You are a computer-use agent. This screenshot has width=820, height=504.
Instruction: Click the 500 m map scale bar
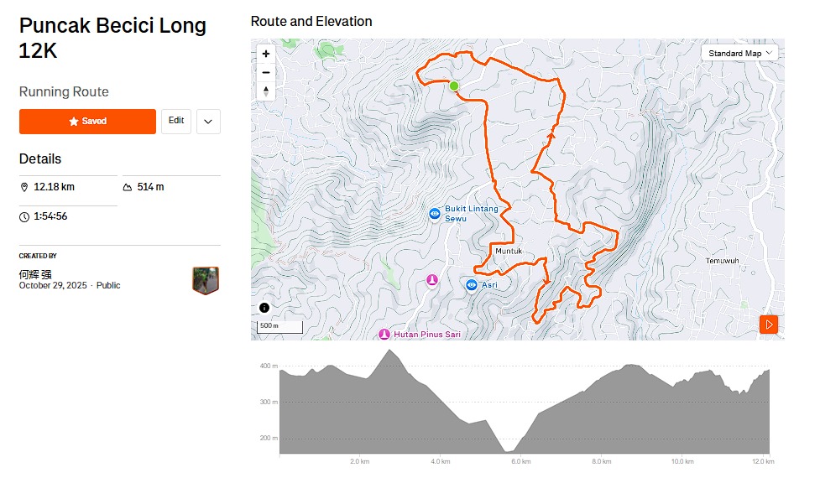tap(279, 326)
